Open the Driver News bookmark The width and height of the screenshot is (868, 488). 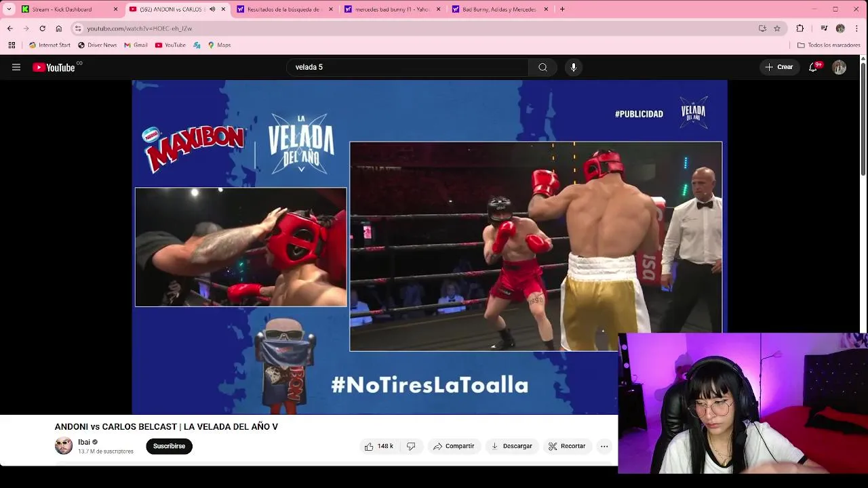click(x=97, y=45)
